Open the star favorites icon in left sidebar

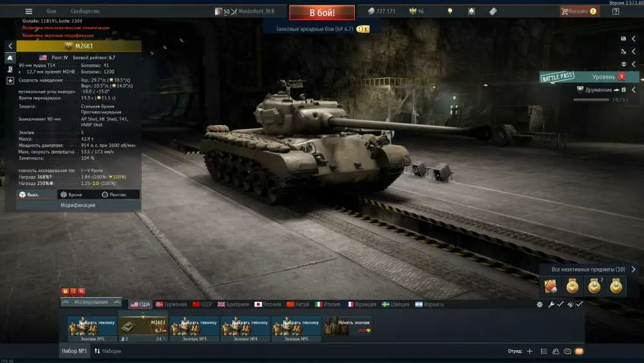coord(10,81)
